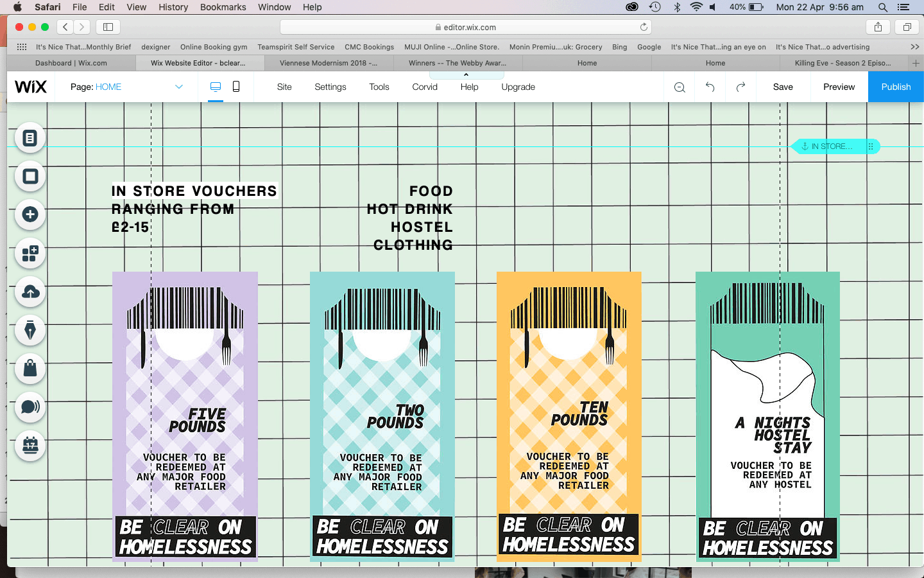This screenshot has width=924, height=578.
Task: Open the Add Apps icon in sidebar
Action: click(x=30, y=253)
